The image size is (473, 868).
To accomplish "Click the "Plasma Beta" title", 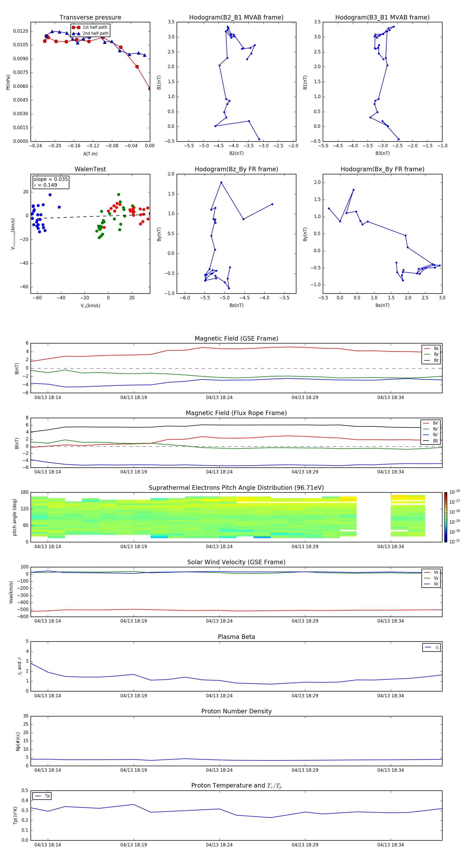I will point(236,637).
